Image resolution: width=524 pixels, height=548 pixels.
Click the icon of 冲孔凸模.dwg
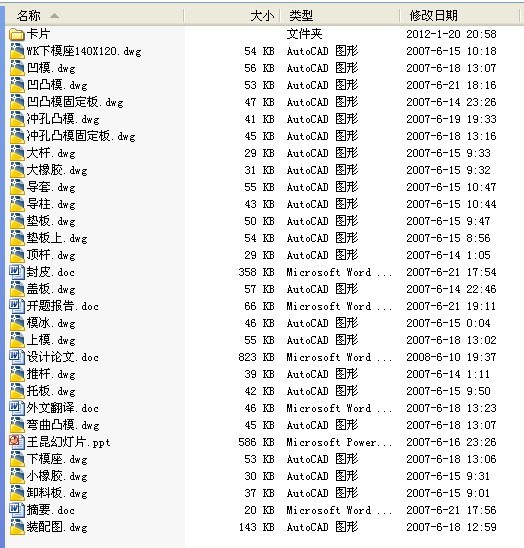17,119
